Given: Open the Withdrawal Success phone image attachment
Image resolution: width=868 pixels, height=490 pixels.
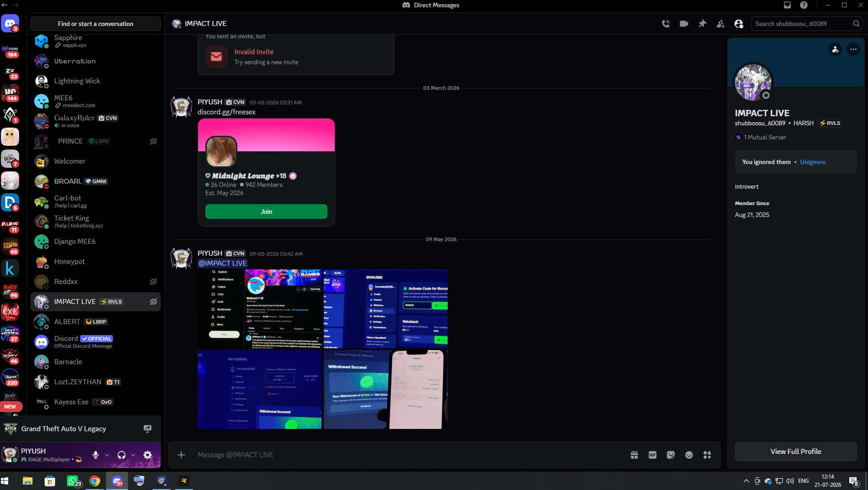Looking at the screenshot, I should (386, 389).
